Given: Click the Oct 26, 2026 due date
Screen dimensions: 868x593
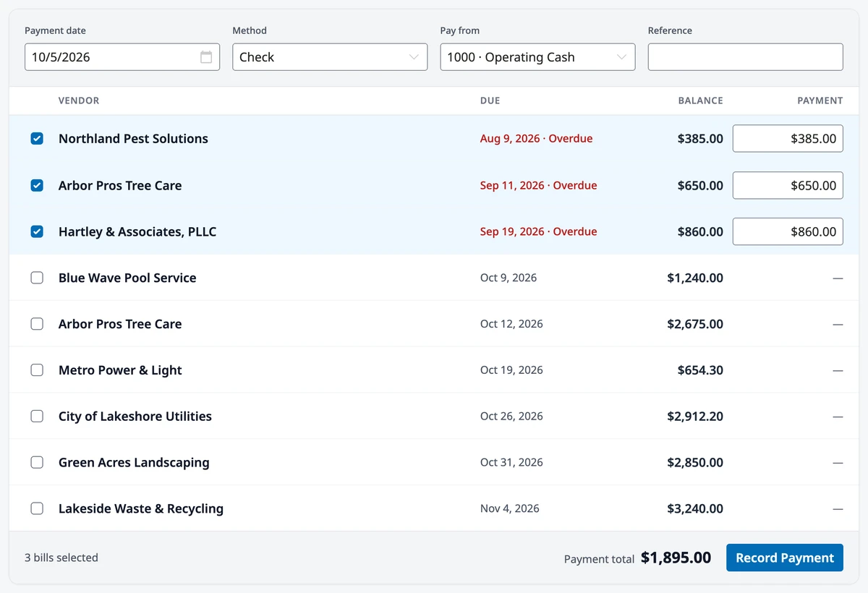Looking at the screenshot, I should (511, 417).
